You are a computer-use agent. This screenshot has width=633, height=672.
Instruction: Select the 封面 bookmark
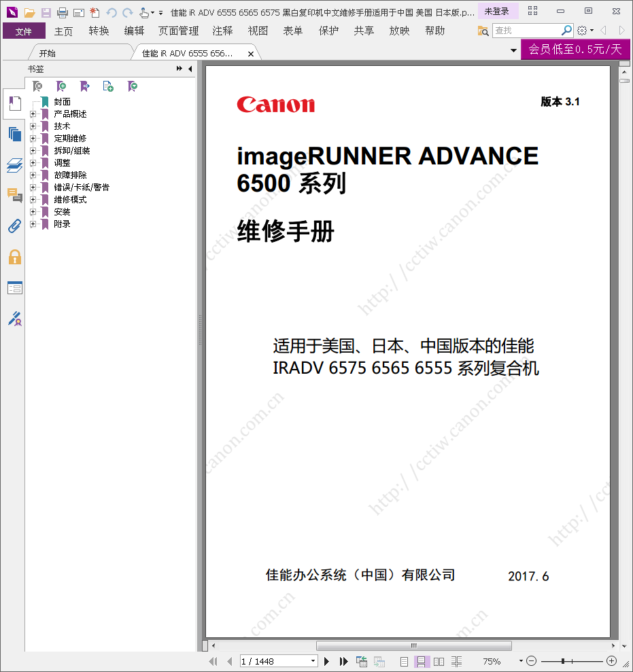tap(62, 101)
